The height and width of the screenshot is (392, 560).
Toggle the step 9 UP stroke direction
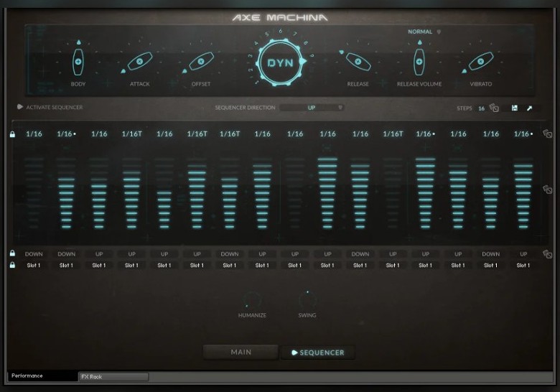(x=295, y=254)
